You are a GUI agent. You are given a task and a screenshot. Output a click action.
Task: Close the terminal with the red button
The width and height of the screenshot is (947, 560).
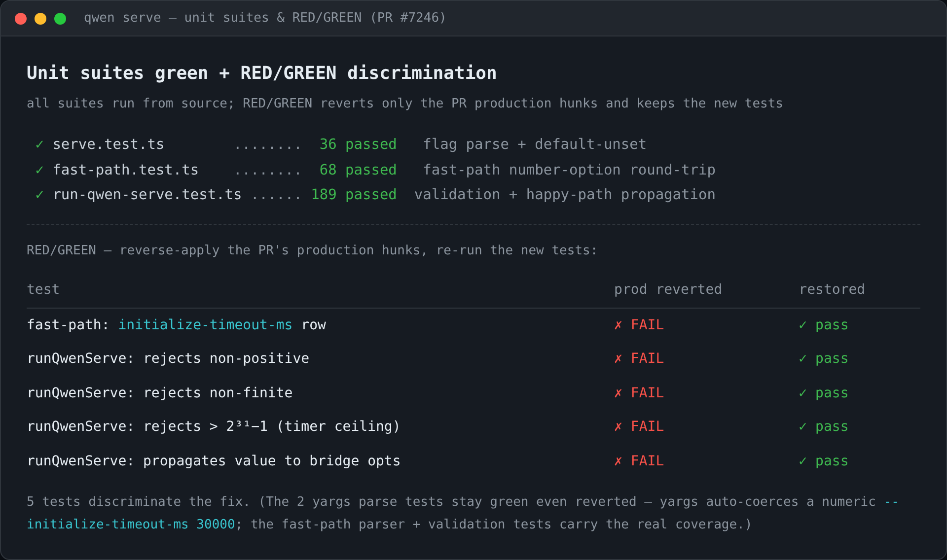[21, 19]
